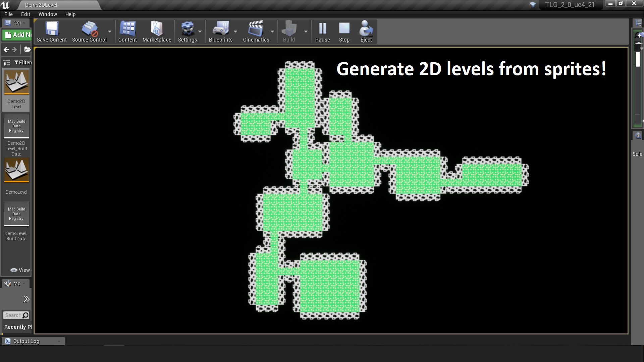The width and height of the screenshot is (644, 362).
Task: Click the back navigation arrow in Content Browser
Action: 6,50
